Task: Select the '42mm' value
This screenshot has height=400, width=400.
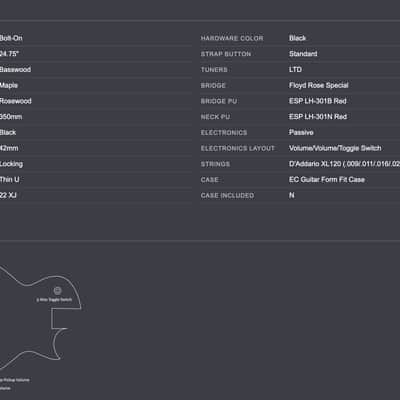Action: click(x=9, y=148)
